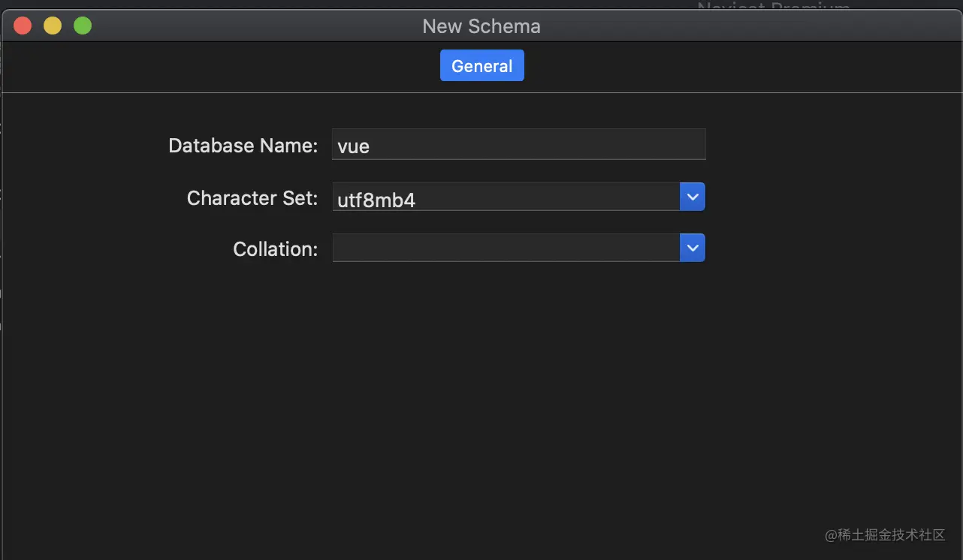Switch to the General tab
This screenshot has width=963, height=560.
click(481, 66)
